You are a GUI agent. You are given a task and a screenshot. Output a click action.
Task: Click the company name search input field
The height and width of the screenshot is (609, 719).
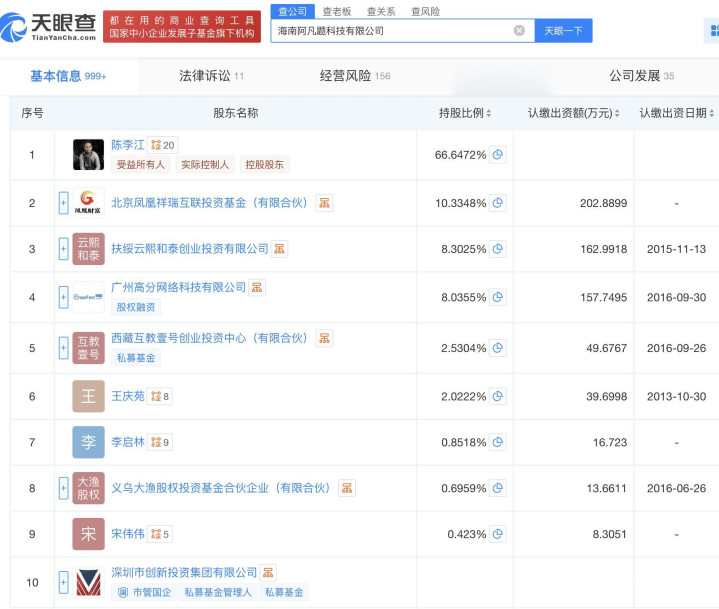pos(392,31)
